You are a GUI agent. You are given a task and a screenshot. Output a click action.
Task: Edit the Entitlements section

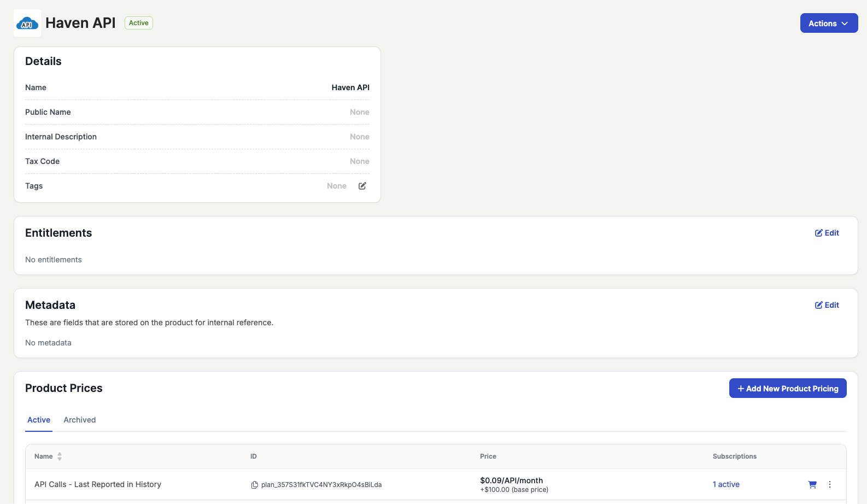coord(827,233)
